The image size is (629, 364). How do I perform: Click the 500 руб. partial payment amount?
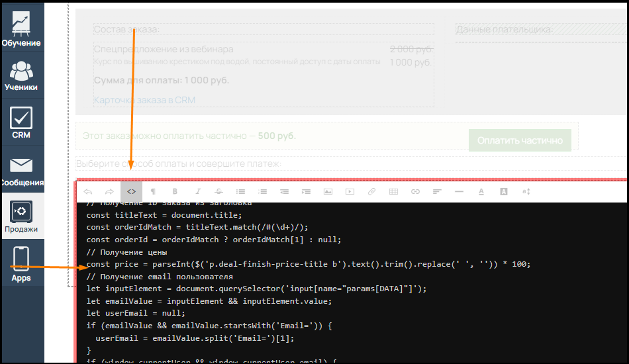point(277,136)
